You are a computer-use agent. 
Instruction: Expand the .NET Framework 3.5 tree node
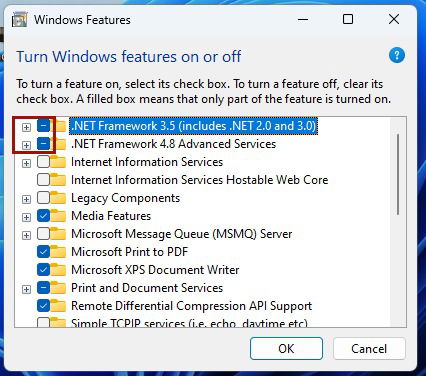[x=26, y=127]
